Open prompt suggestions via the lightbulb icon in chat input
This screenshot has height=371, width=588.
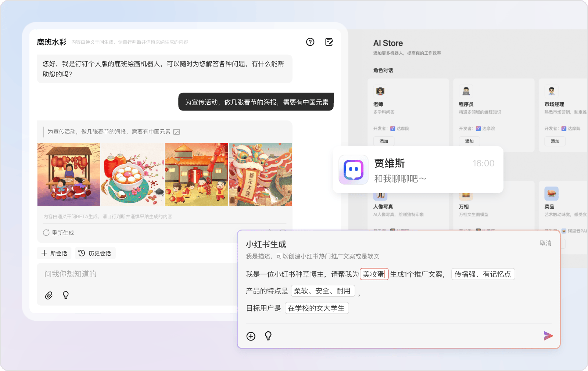[66, 295]
